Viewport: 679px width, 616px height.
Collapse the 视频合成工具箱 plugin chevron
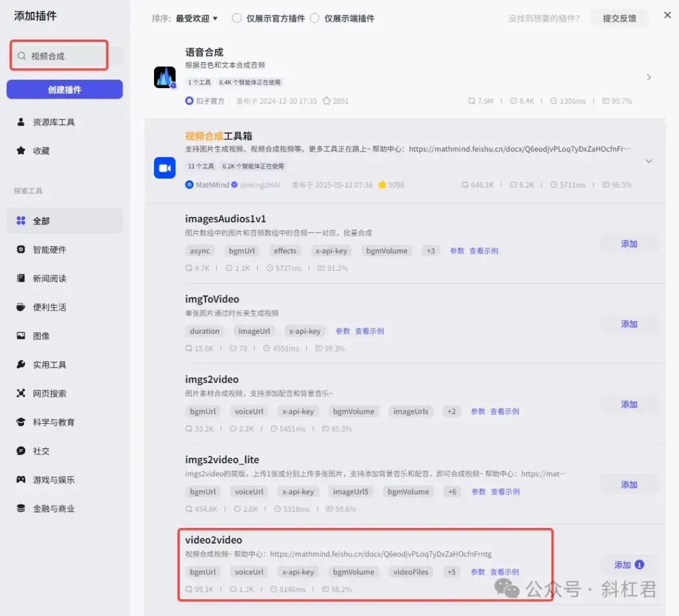pos(649,161)
